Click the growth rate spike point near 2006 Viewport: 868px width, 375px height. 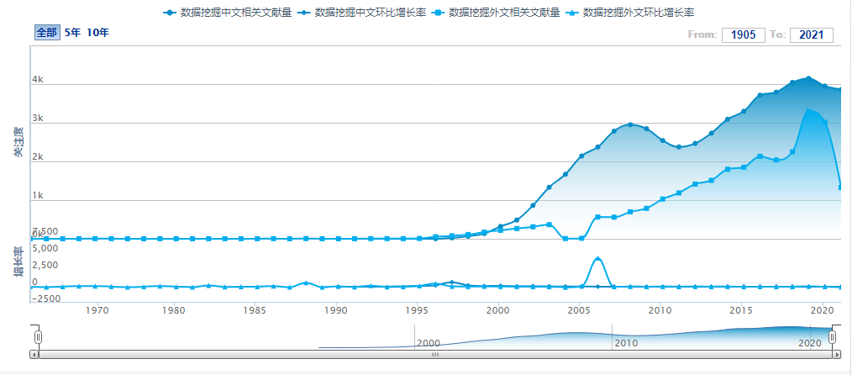pos(597,259)
